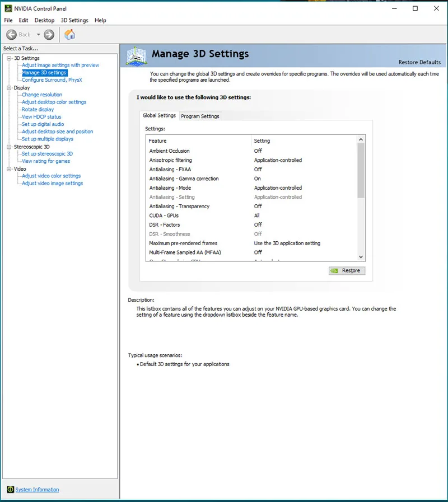Open Adjust image settings with preview

60,65
